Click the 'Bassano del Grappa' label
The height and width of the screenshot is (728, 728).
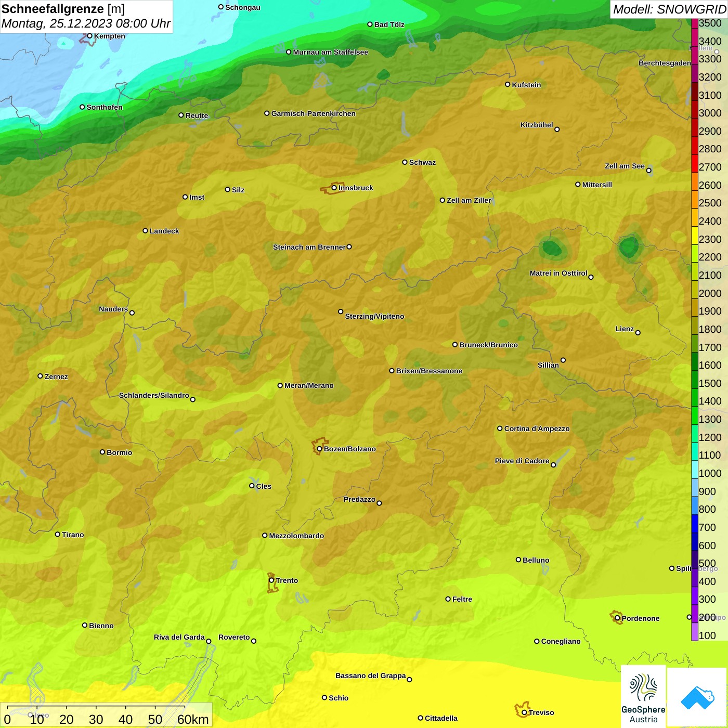[x=371, y=675]
